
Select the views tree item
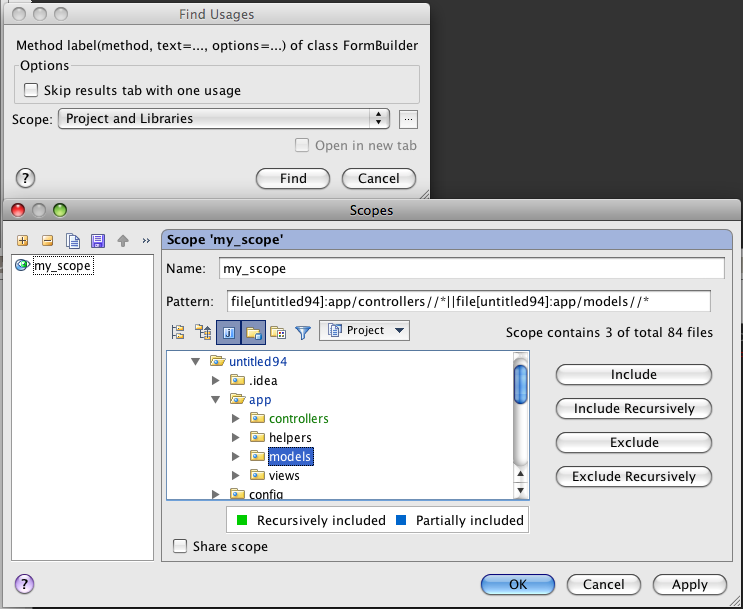284,475
